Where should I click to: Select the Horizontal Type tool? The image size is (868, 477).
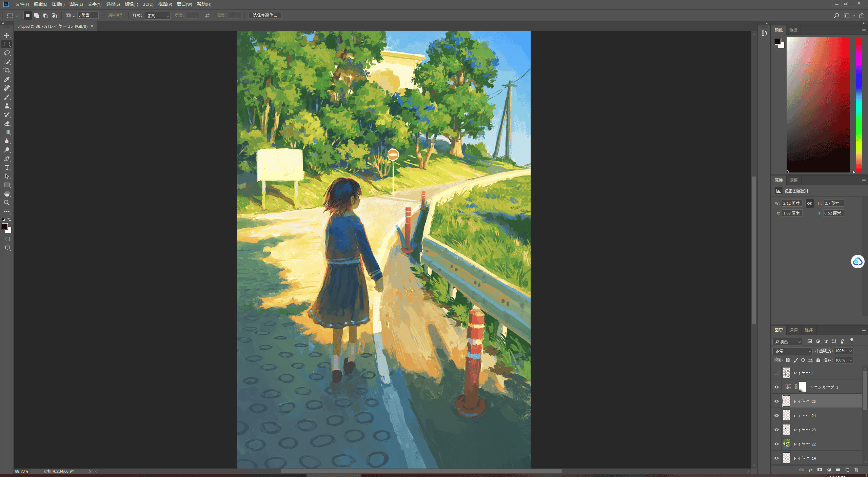coord(7,167)
